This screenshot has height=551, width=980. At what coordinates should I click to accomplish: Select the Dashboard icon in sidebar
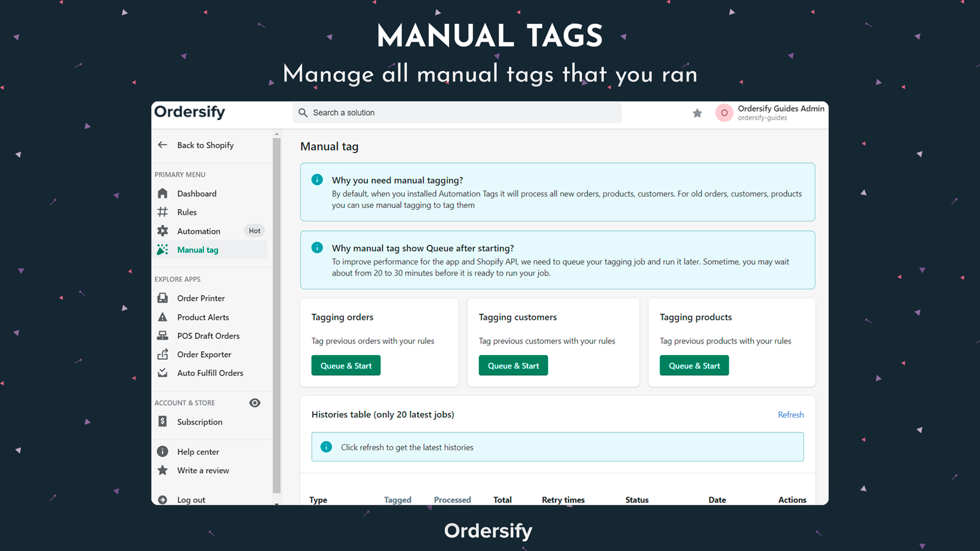(x=162, y=193)
